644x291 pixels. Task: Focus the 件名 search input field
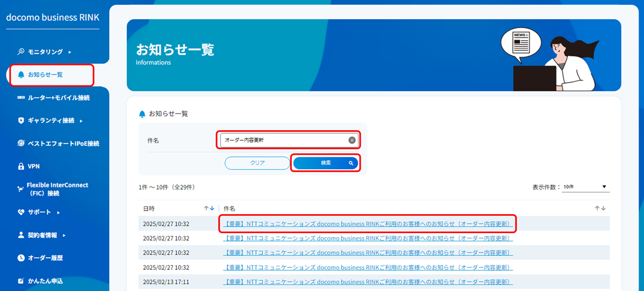[288, 140]
